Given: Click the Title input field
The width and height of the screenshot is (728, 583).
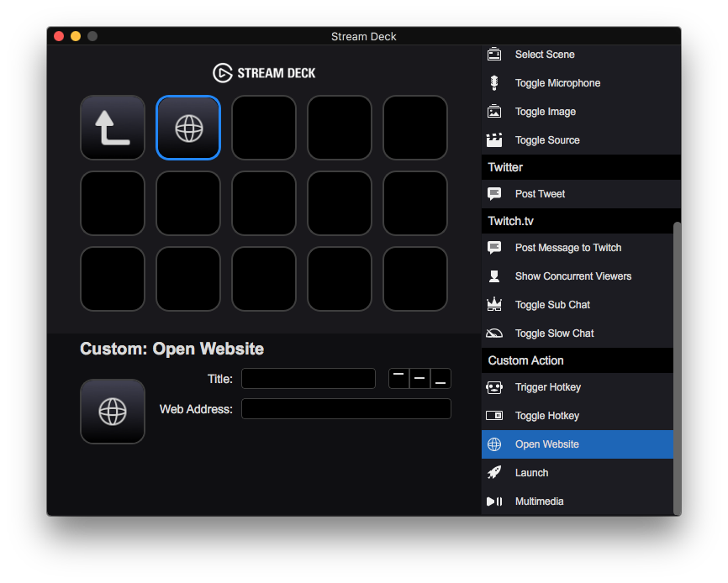Looking at the screenshot, I should coord(309,379).
